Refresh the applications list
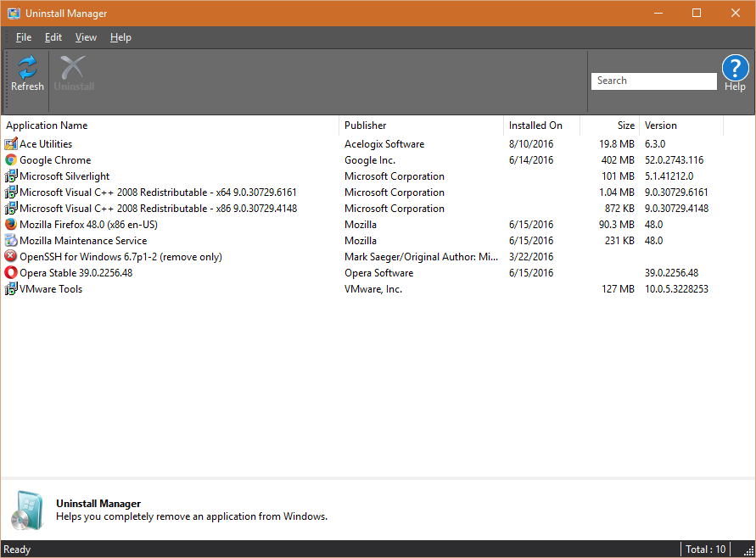The height and width of the screenshot is (558, 756). pyautogui.click(x=26, y=72)
